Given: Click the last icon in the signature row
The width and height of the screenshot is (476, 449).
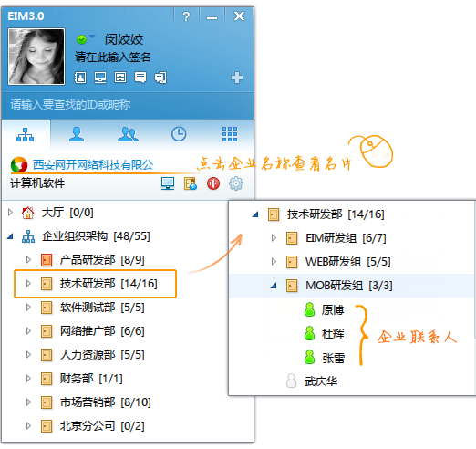Looking at the screenshot, I should (x=160, y=78).
